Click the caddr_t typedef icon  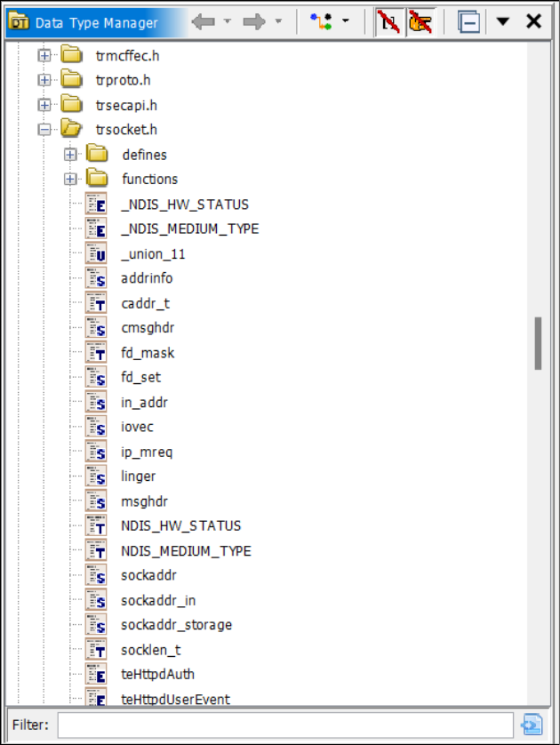96,303
